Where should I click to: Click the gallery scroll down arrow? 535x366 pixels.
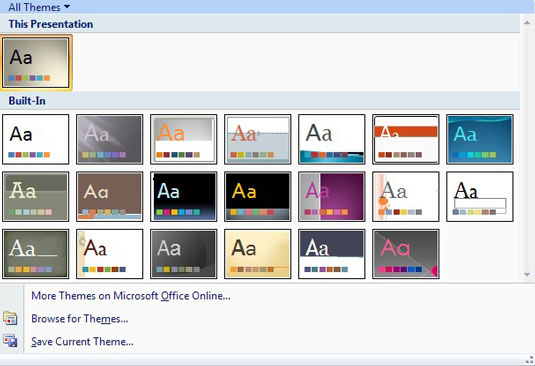527,275
